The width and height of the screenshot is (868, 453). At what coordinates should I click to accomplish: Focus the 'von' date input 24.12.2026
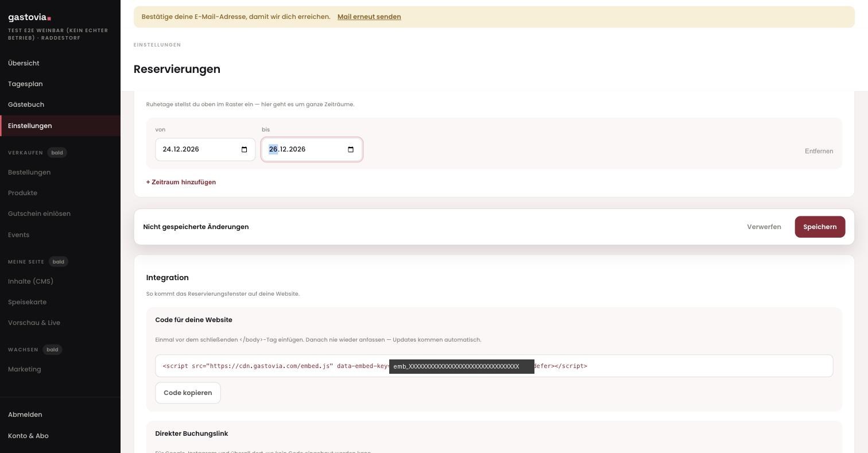[205, 149]
